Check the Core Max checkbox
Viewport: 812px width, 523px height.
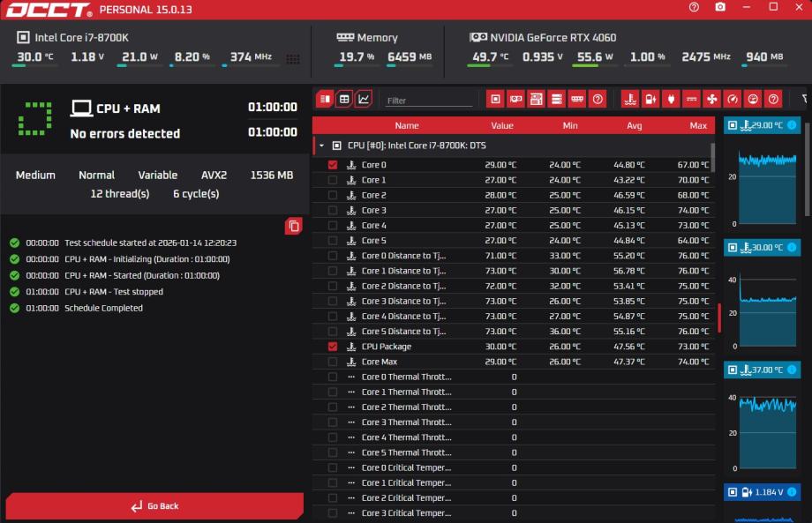click(x=333, y=362)
